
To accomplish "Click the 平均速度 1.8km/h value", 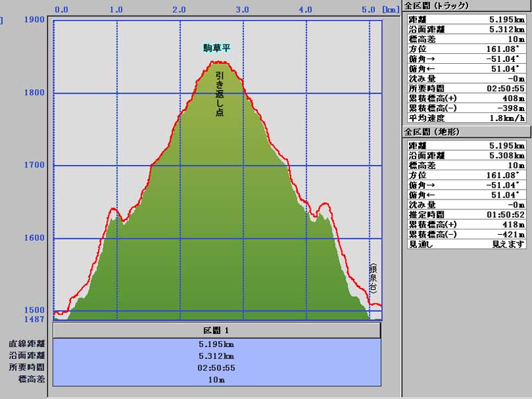I will click(490, 118).
